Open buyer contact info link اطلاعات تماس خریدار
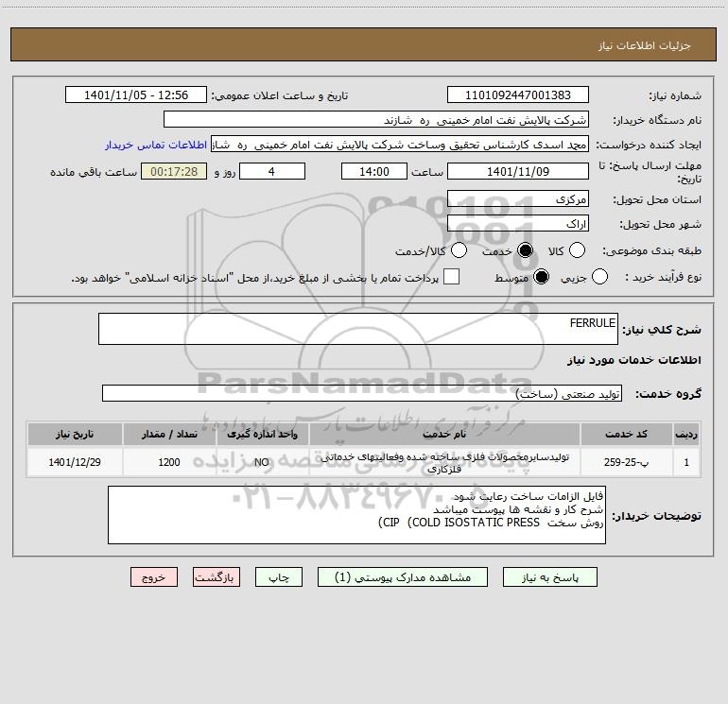 click(156, 145)
